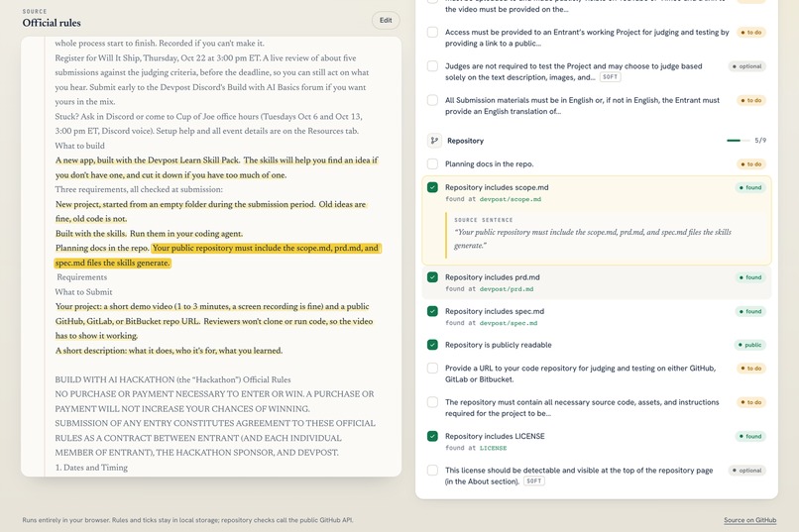Viewport: 799px width, 532px height.
Task: Click the Repository section branch icon
Action: [434, 141]
